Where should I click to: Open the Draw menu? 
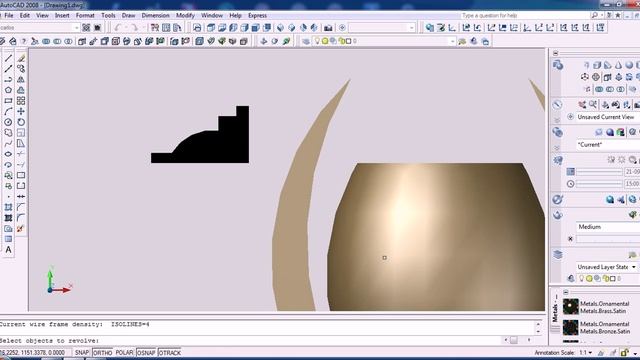[x=128, y=16]
